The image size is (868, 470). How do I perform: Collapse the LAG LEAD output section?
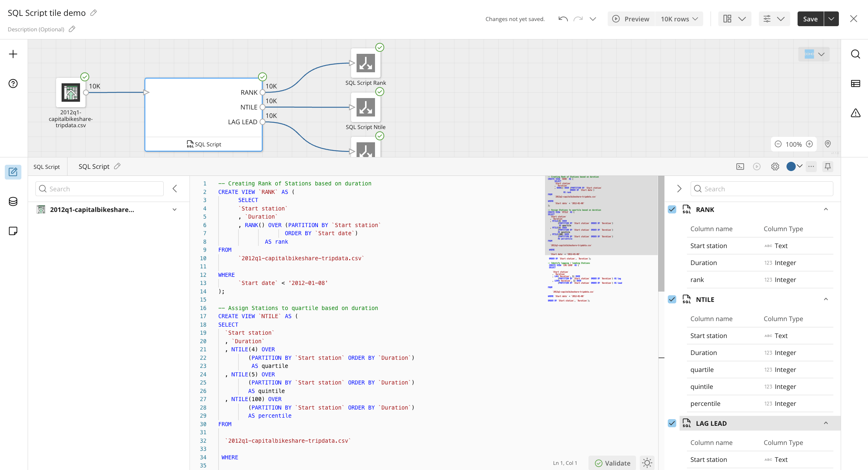pyautogui.click(x=826, y=424)
